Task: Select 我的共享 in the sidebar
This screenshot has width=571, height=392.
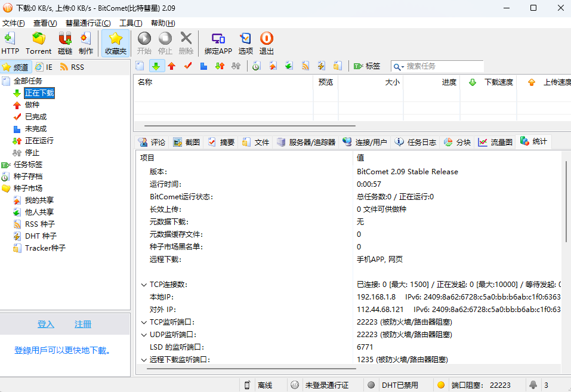Action: (x=39, y=200)
